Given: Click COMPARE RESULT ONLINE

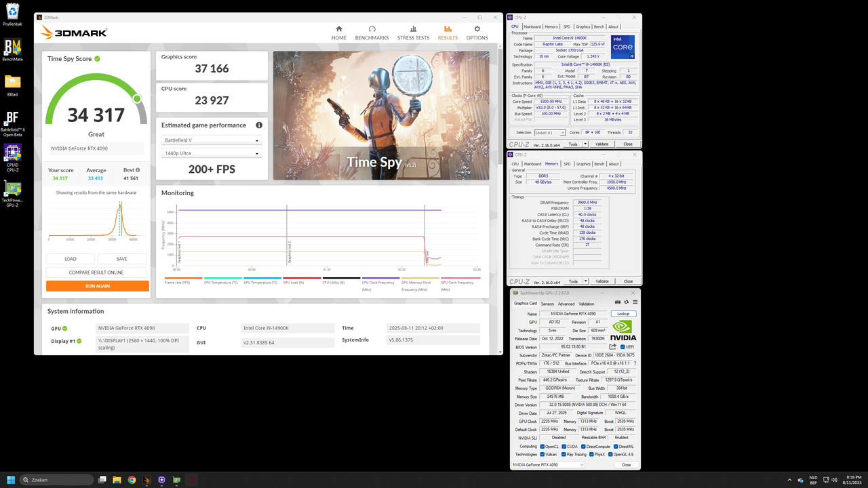Looking at the screenshot, I should click(x=96, y=272).
